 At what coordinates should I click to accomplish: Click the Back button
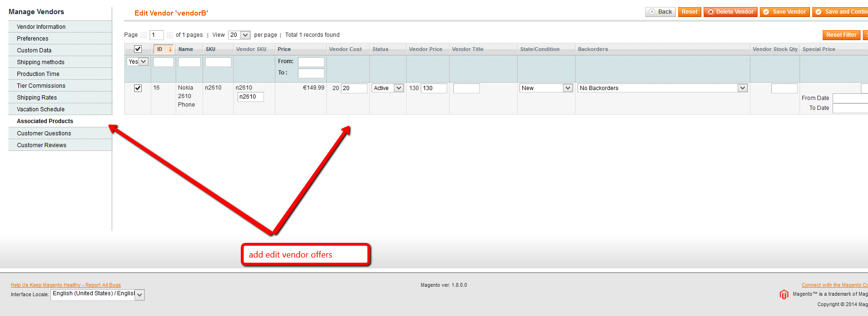(x=660, y=12)
